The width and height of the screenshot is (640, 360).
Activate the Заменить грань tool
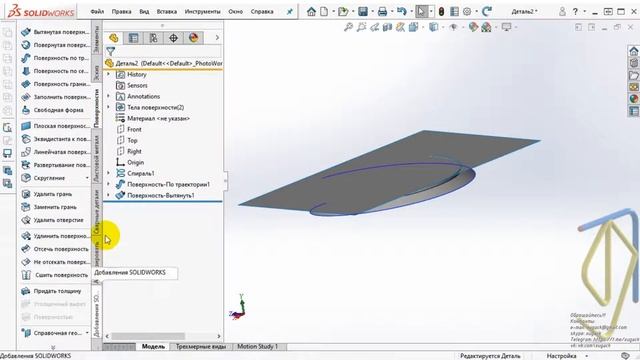point(49,207)
